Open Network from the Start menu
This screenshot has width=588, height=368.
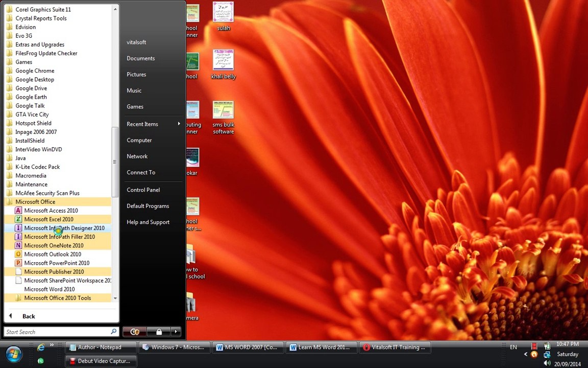[x=137, y=156]
